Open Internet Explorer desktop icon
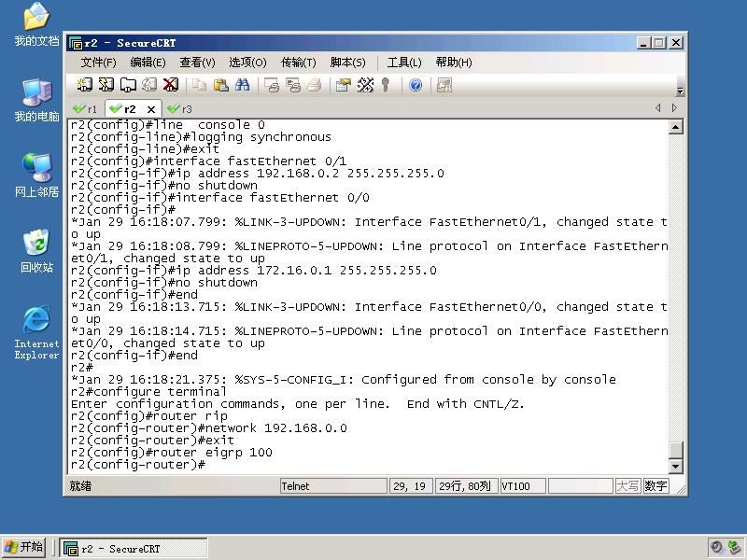 click(x=36, y=332)
